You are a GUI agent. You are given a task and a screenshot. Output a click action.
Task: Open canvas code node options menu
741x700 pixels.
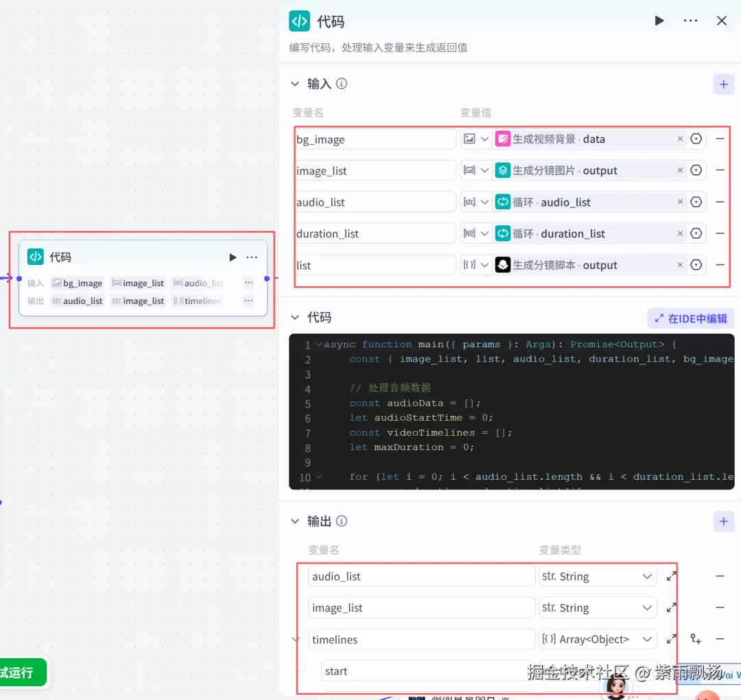coord(252,257)
